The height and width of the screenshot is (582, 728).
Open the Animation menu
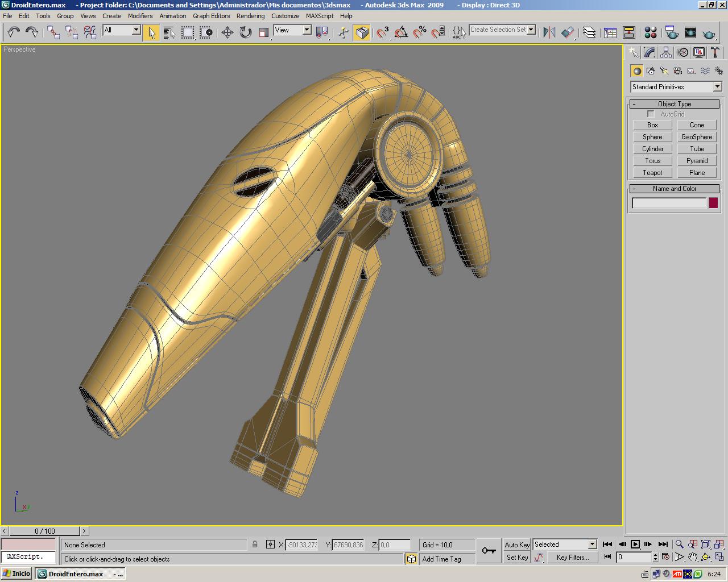(173, 16)
